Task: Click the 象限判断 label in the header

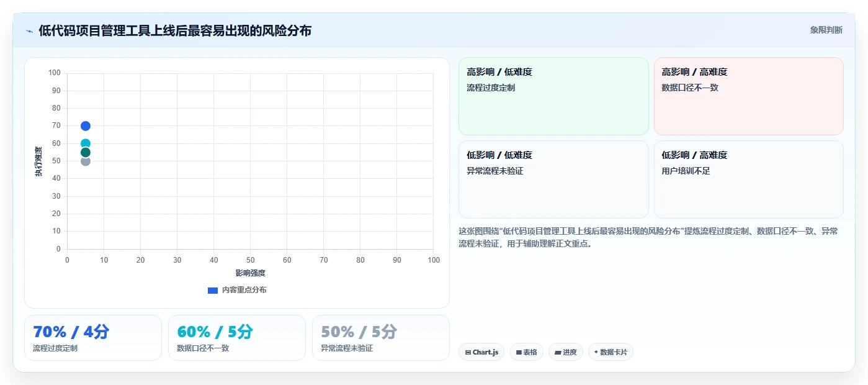Action: pyautogui.click(x=826, y=30)
